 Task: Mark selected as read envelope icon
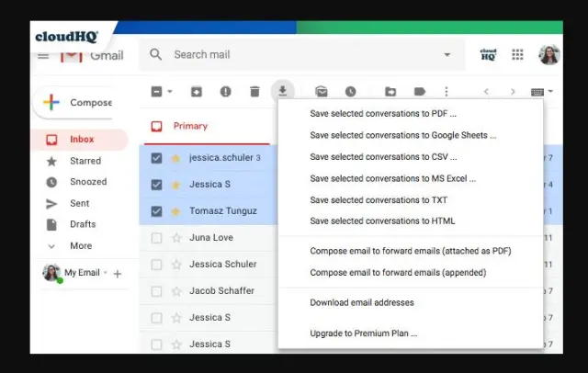(322, 92)
